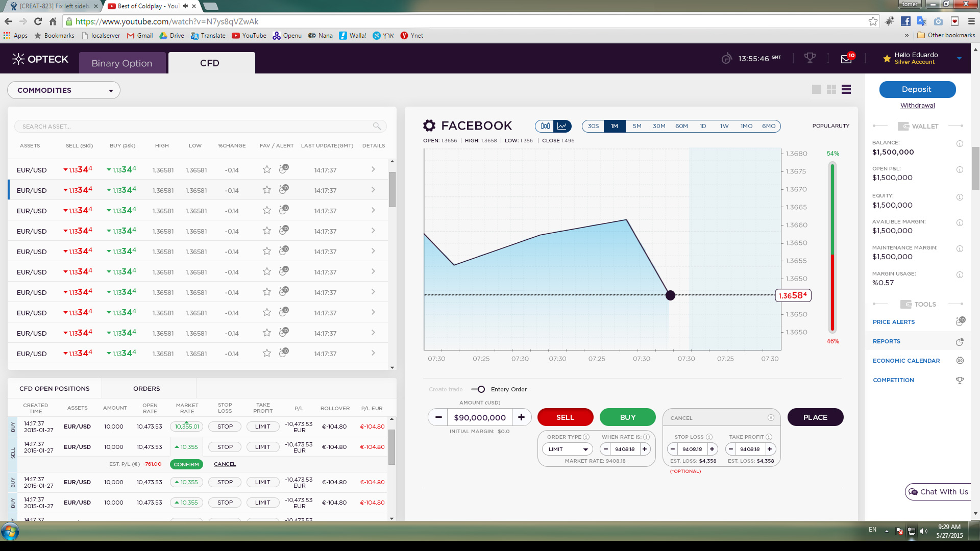This screenshot has height=551, width=980.
Task: Bookmark this page with the star
Action: click(873, 21)
